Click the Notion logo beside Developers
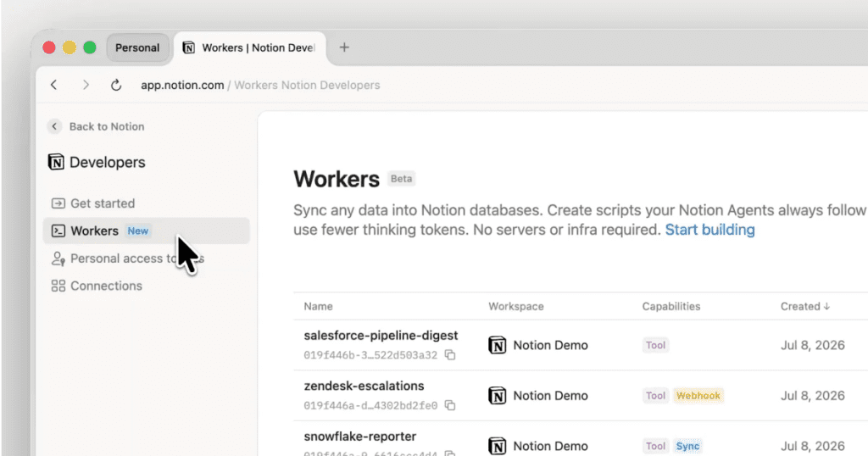 pos(56,162)
